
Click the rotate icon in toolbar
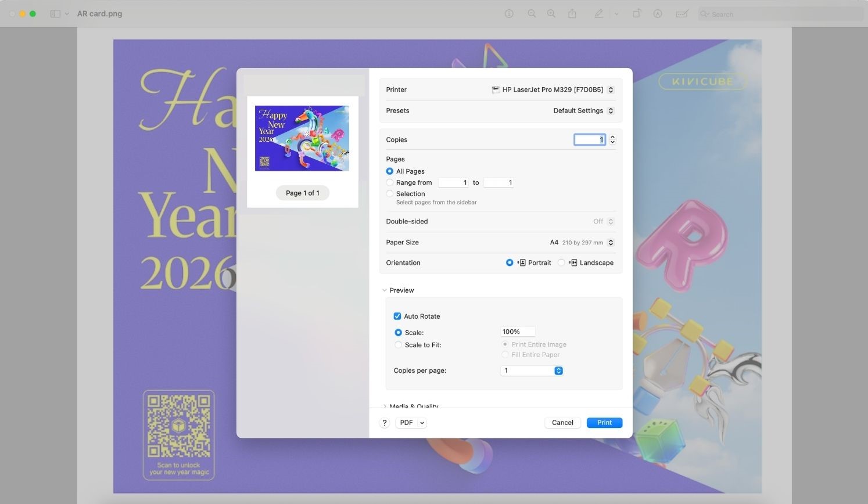pyautogui.click(x=637, y=14)
